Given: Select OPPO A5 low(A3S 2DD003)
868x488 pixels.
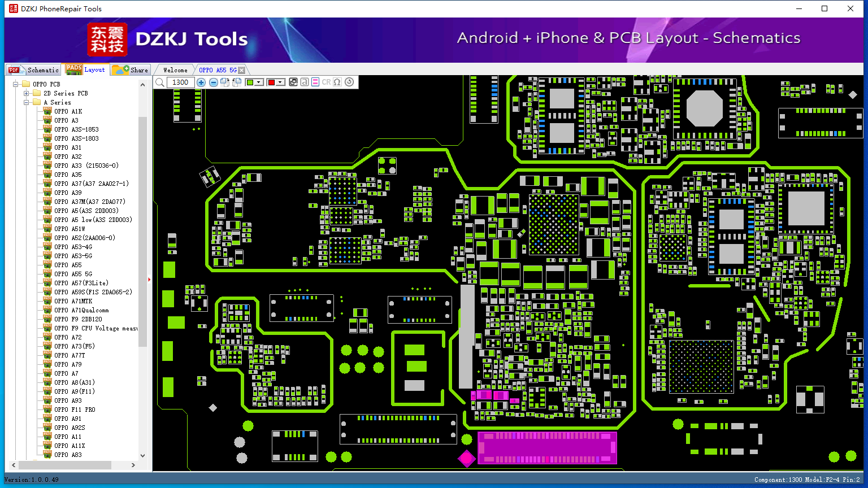Looking at the screenshot, I should (x=93, y=220).
